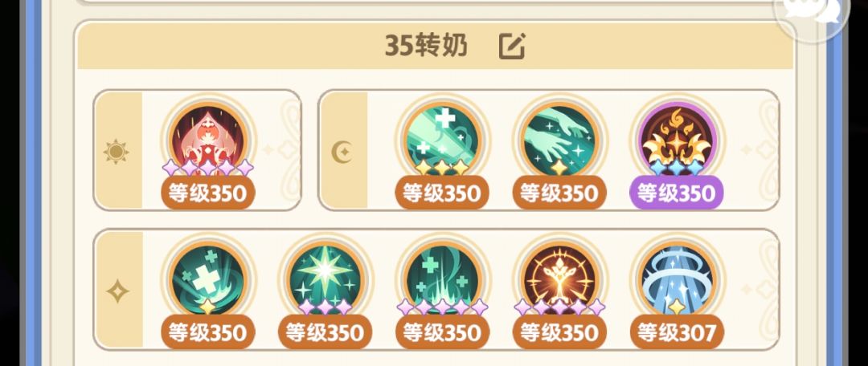Click the 等级350 badge under red character skill
This screenshot has width=868, height=366.
207,193
